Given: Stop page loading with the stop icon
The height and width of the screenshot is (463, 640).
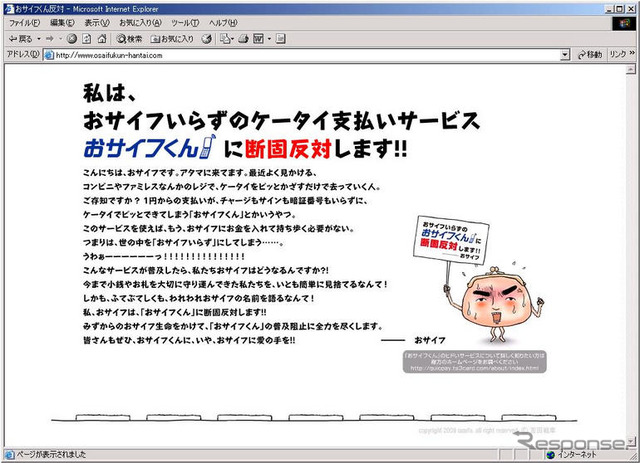Looking at the screenshot, I should tap(72, 39).
